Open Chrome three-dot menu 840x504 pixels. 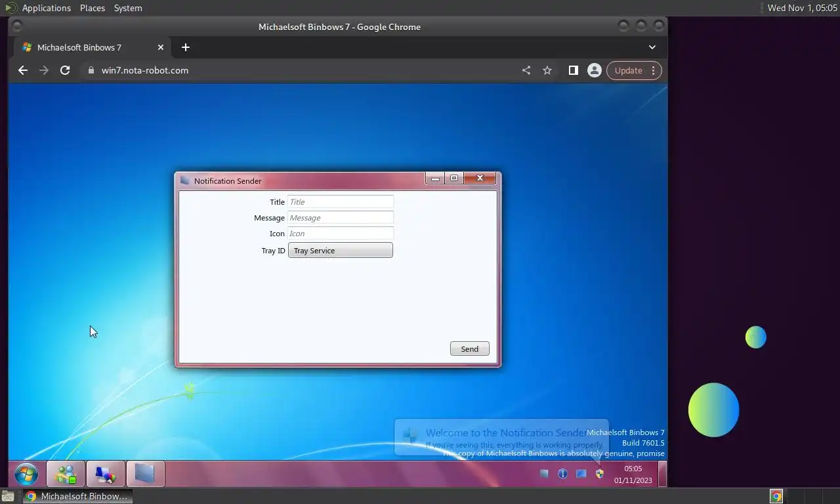coord(653,70)
